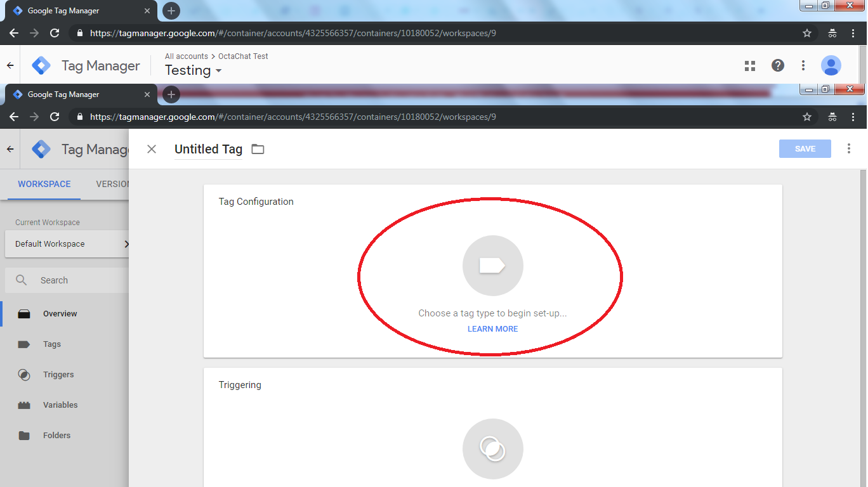Expand the Default Workspace selector
The image size is (868, 487).
[67, 244]
